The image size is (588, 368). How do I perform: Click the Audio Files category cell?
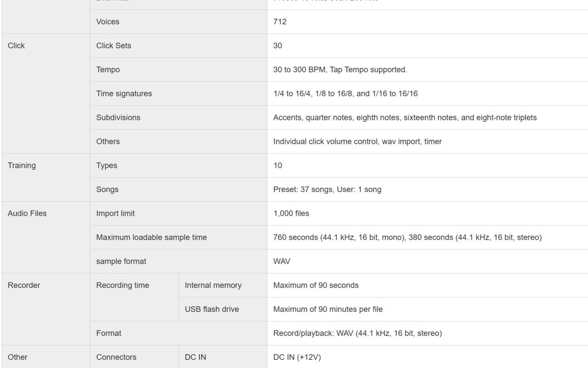(x=27, y=213)
